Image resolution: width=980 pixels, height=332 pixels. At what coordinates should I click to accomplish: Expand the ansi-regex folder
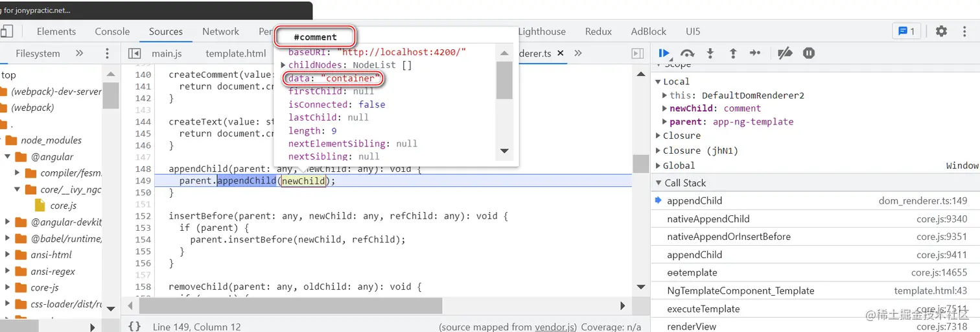(x=8, y=271)
